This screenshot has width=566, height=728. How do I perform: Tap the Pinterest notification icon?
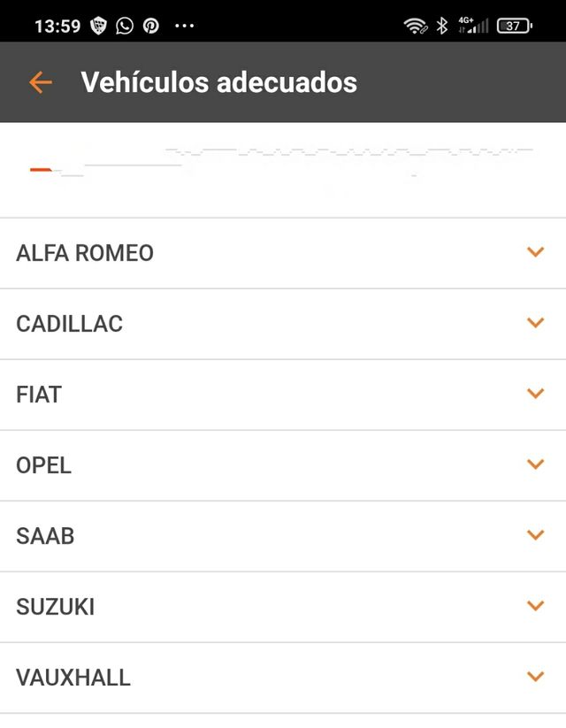tap(151, 26)
